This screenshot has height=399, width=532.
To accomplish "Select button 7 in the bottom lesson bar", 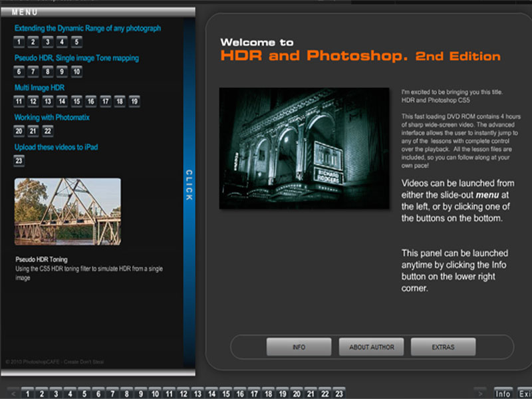I will point(112,394).
